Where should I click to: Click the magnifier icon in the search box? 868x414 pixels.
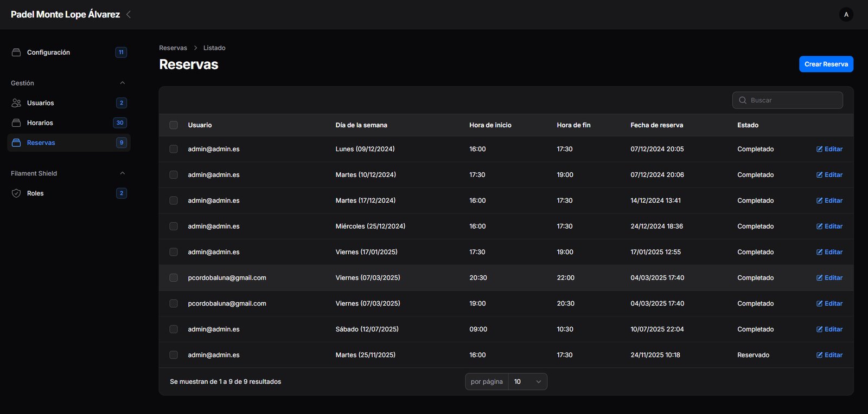pyautogui.click(x=743, y=100)
